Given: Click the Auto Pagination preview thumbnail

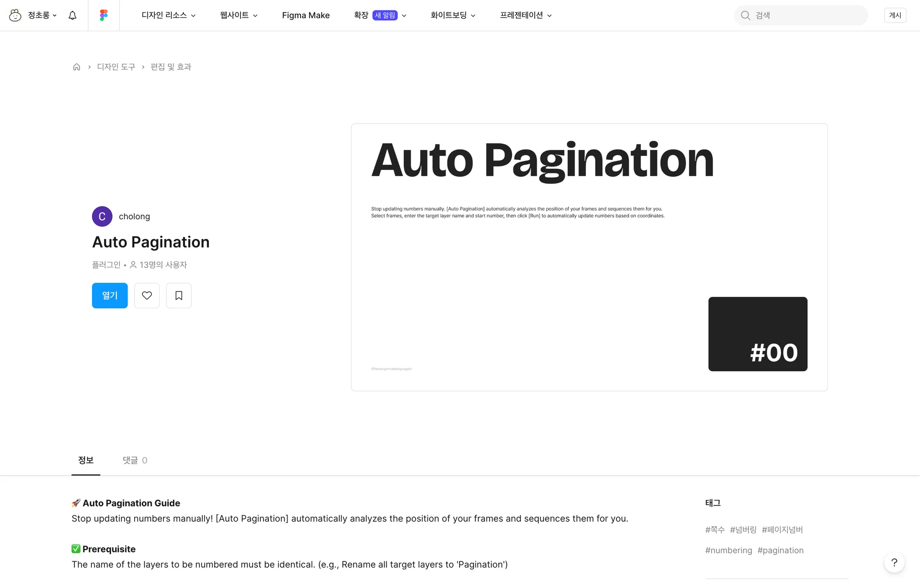Looking at the screenshot, I should (589, 257).
